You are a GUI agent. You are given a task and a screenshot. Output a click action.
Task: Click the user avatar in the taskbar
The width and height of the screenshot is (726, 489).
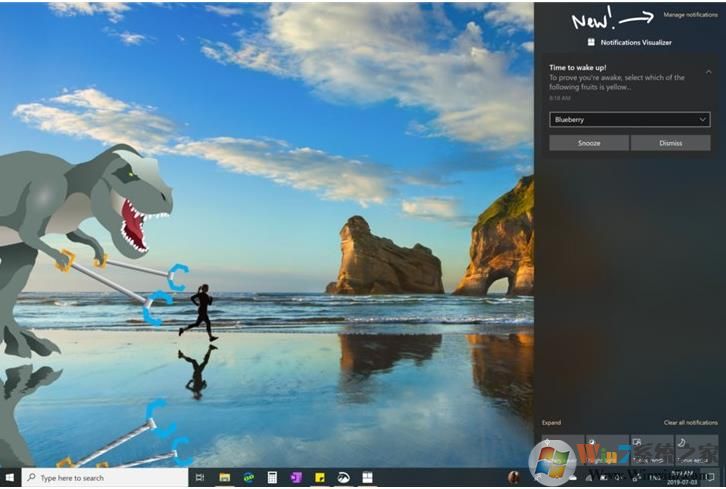(513, 477)
